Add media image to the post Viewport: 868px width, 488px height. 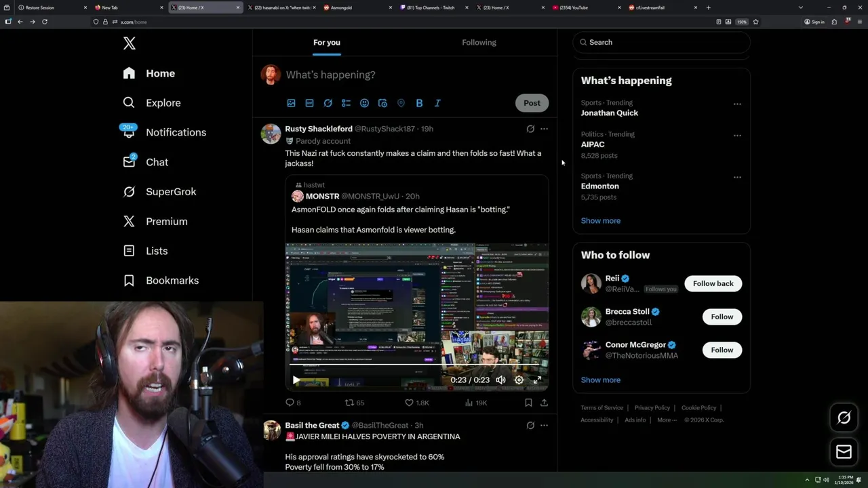coord(291,103)
